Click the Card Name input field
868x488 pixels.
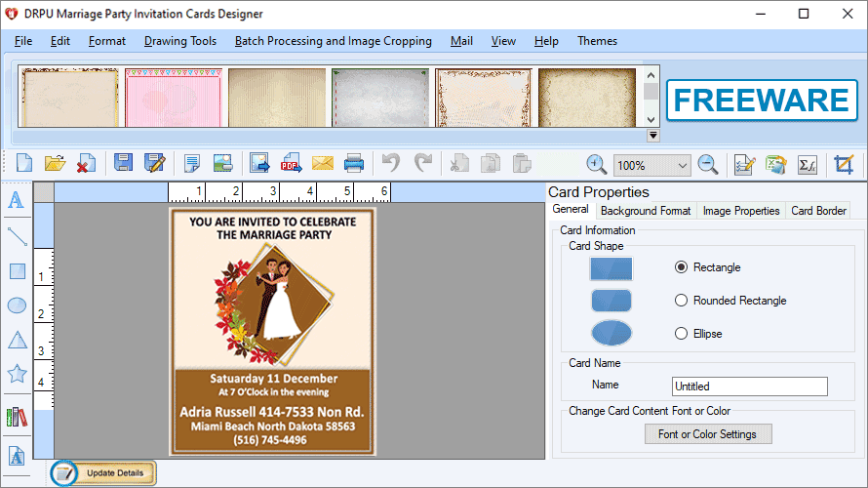(x=750, y=386)
